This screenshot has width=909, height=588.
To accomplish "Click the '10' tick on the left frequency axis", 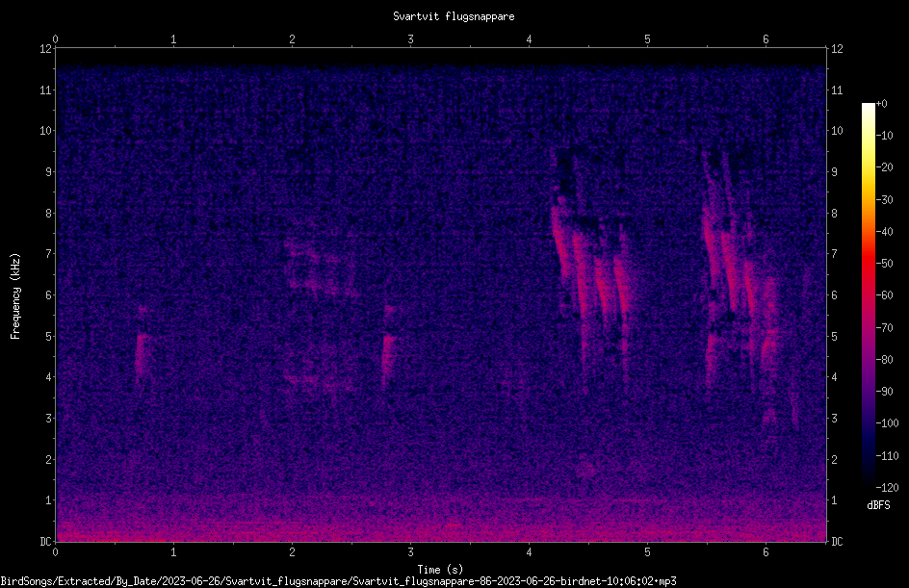I will click(45, 131).
